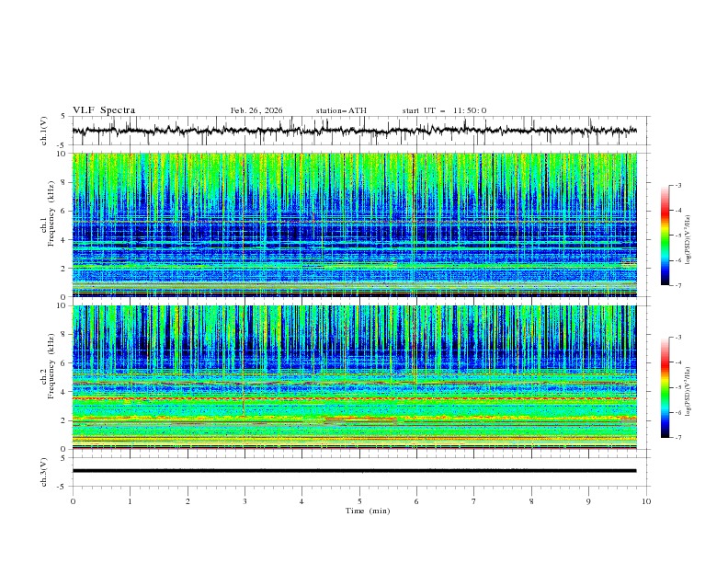Click time axis tick label '10'
Screen dimensions: 728x563
[646, 501]
